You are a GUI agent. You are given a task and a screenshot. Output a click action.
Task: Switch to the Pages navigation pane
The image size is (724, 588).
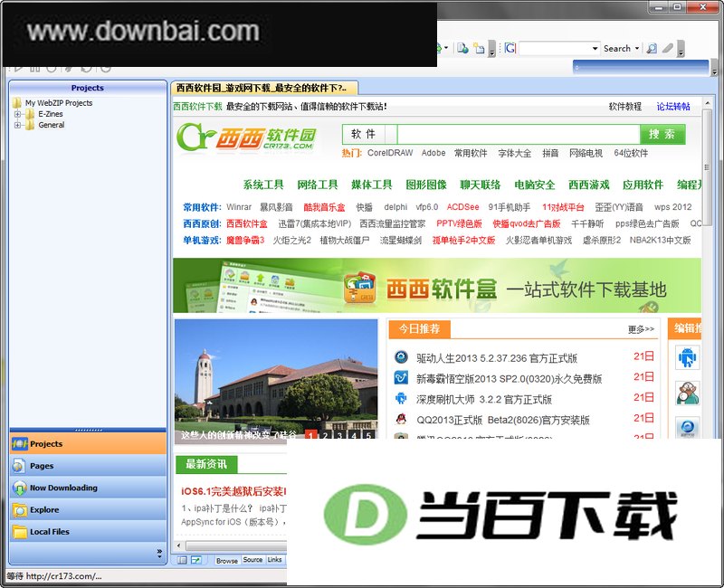click(88, 466)
